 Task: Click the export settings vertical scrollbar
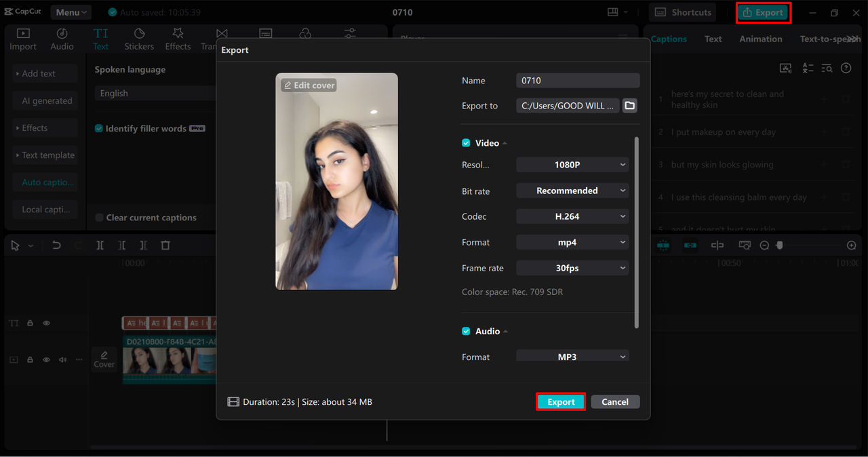pyautogui.click(x=636, y=233)
